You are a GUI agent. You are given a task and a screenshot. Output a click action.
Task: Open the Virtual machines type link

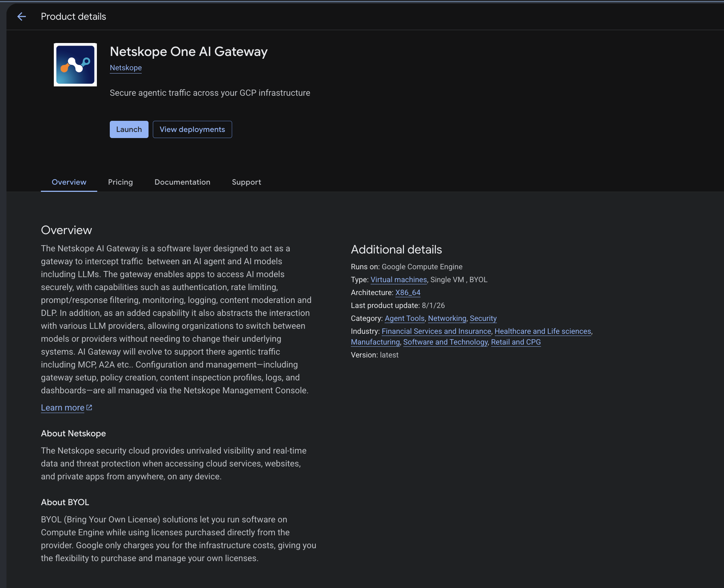(x=399, y=280)
